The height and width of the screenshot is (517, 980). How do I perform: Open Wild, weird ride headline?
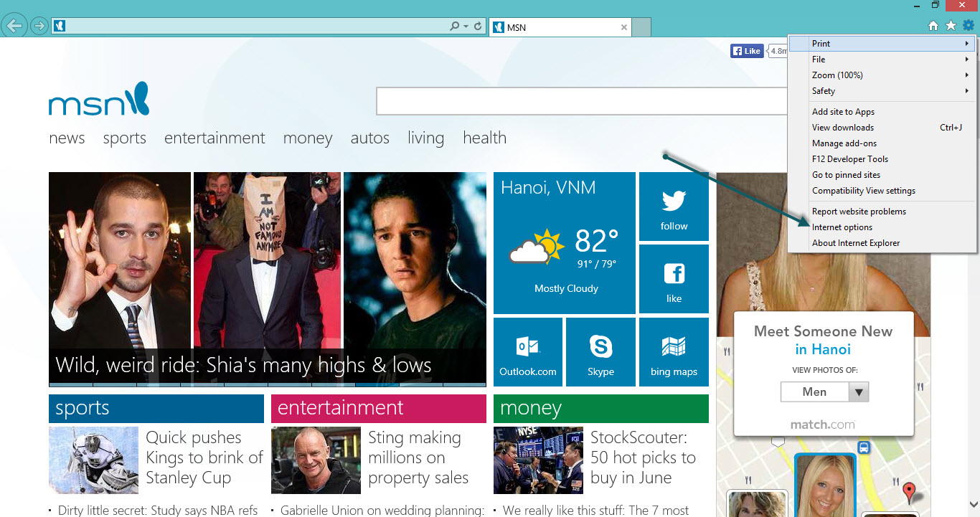pos(243,365)
